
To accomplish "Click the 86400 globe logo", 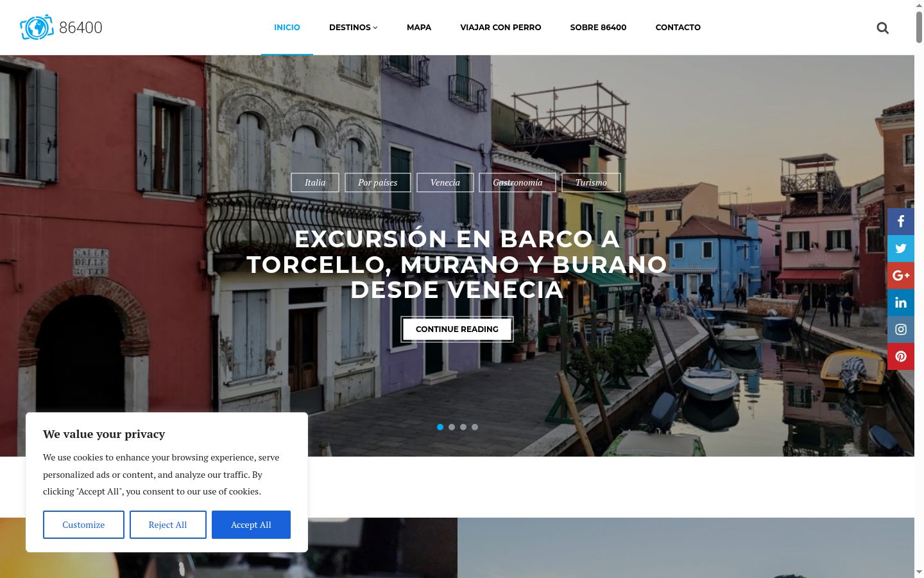I will click(61, 27).
